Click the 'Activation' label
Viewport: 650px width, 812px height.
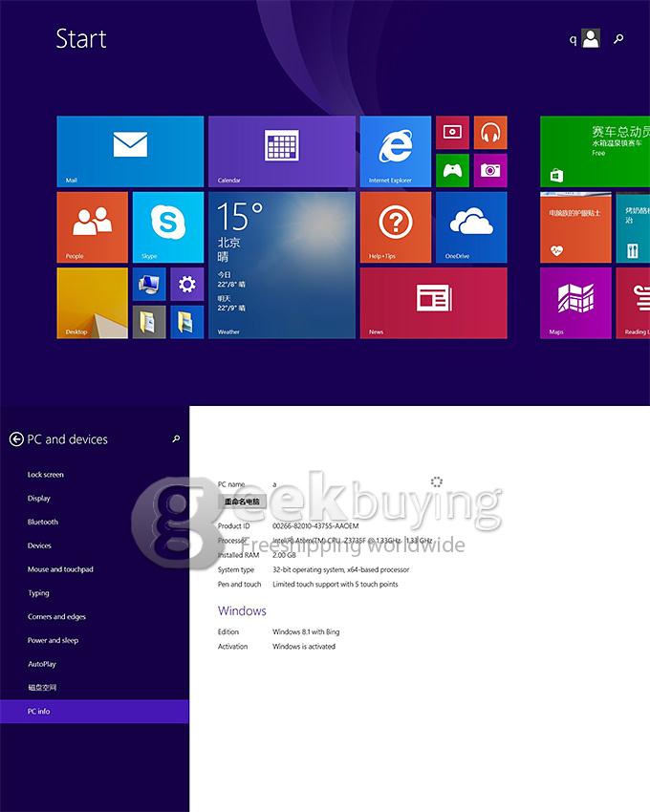pos(232,647)
